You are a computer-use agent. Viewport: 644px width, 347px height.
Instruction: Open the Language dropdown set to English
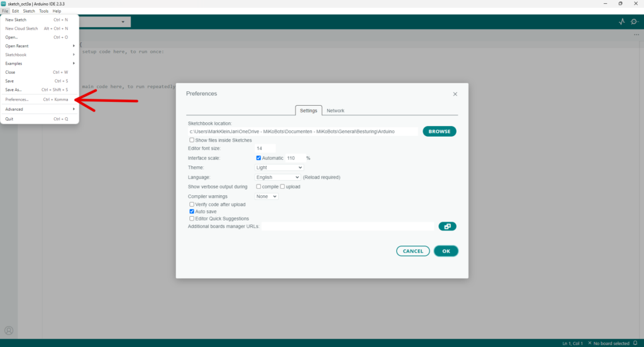point(277,177)
